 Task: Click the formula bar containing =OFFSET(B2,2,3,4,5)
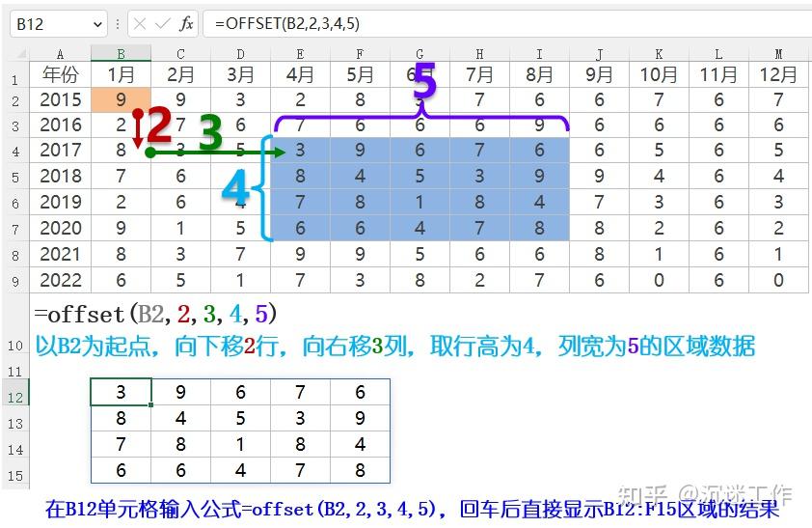507,24
